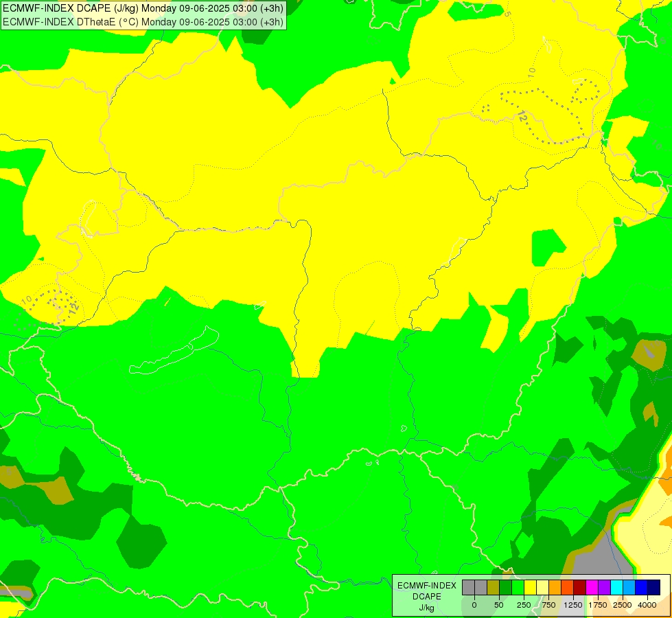This screenshot has width=672, height=618.
Task: Click the J/kg unit label in legend
Action: pyautogui.click(x=427, y=608)
